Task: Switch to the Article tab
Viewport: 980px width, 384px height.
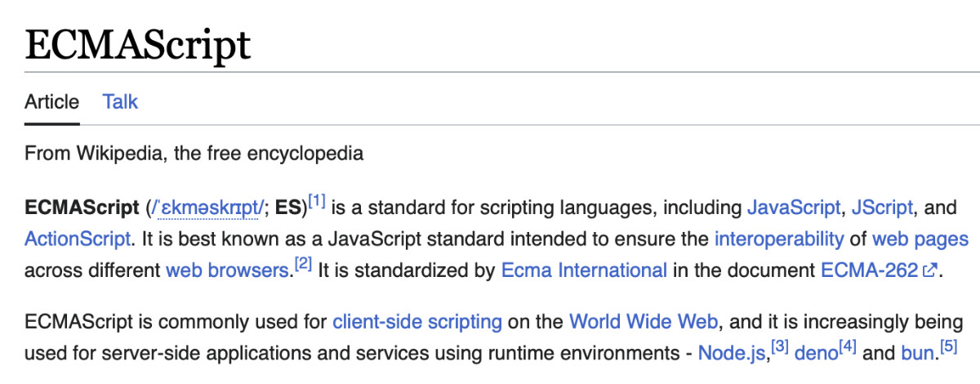Action: [51, 102]
